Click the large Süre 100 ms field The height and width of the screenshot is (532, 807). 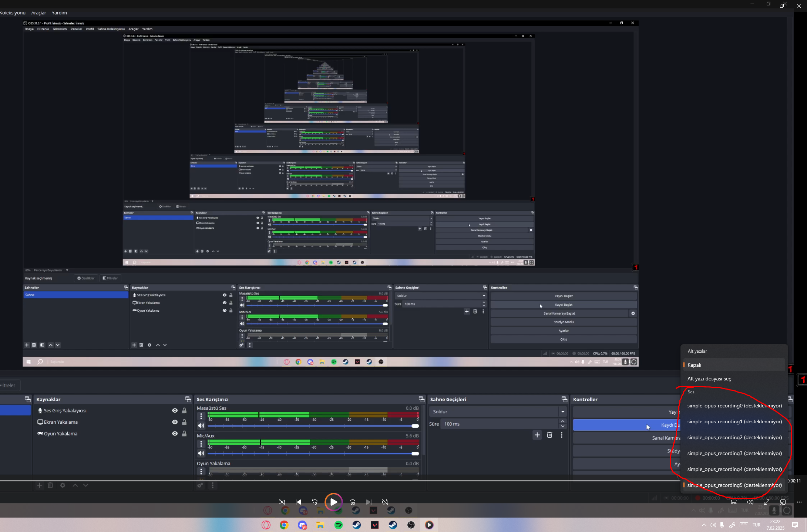point(500,424)
